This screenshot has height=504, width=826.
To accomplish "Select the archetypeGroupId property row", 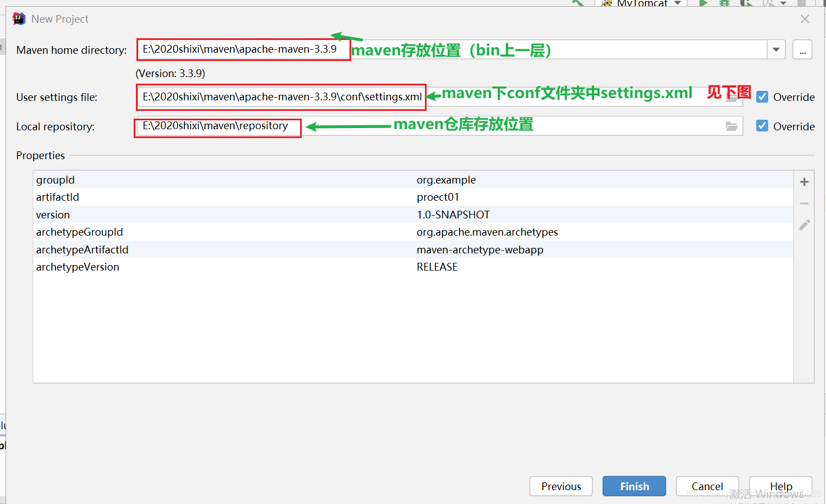I will 413,232.
